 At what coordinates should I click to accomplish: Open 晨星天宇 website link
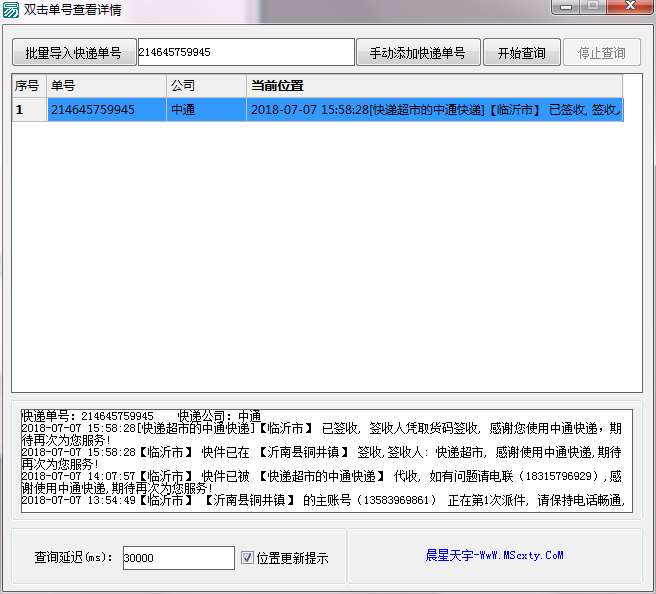pyautogui.click(x=494, y=555)
